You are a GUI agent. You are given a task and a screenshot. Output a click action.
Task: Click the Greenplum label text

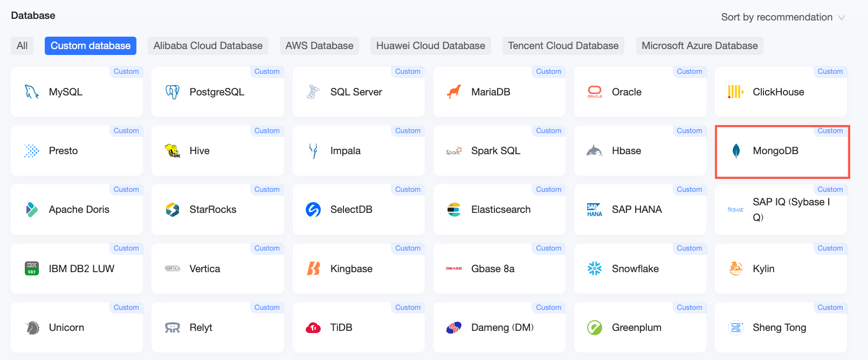pos(637,328)
